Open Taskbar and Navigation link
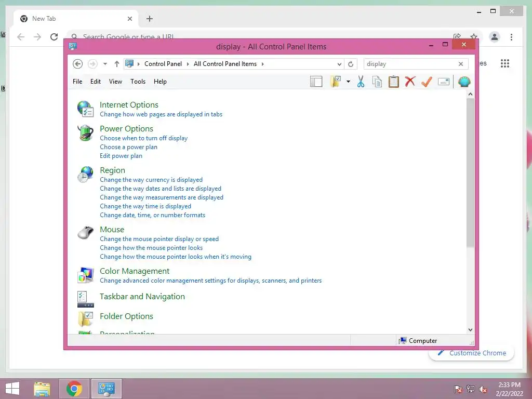 [x=142, y=297]
